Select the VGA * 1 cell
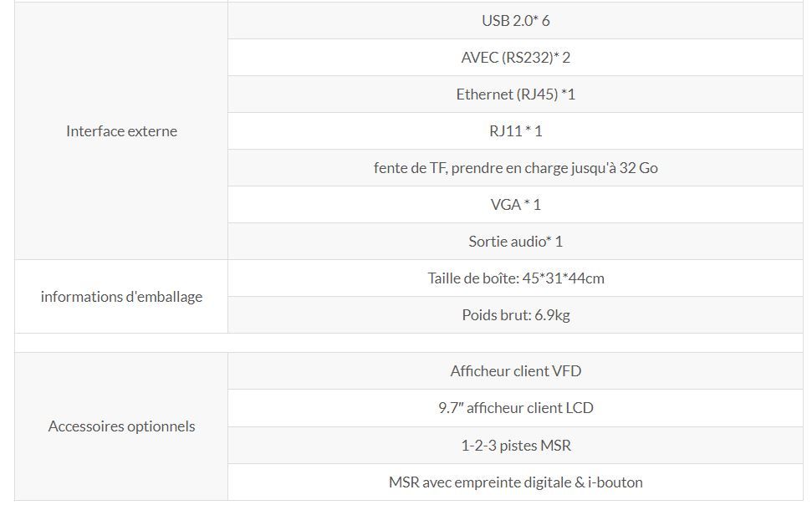Screen dimensions: 812x505 515,205
